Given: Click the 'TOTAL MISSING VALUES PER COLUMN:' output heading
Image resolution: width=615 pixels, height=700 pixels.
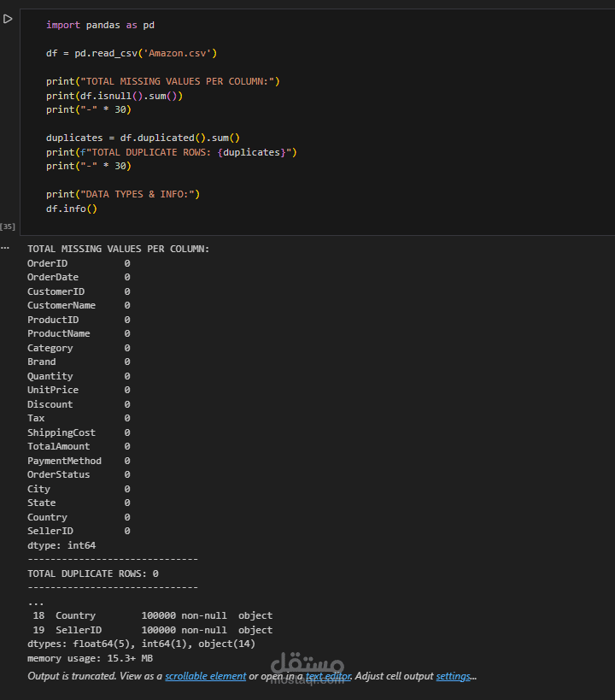Looking at the screenshot, I should [x=118, y=249].
